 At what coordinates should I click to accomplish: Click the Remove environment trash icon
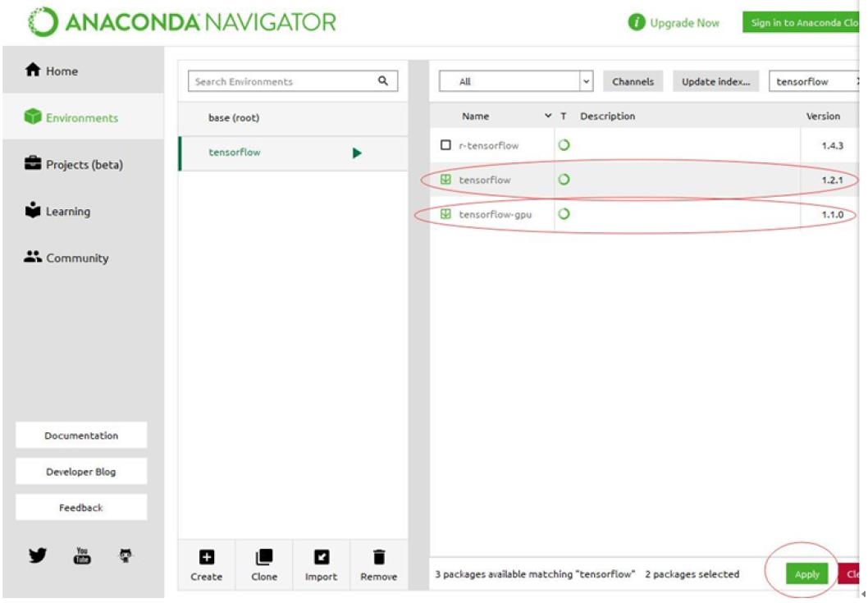click(379, 557)
